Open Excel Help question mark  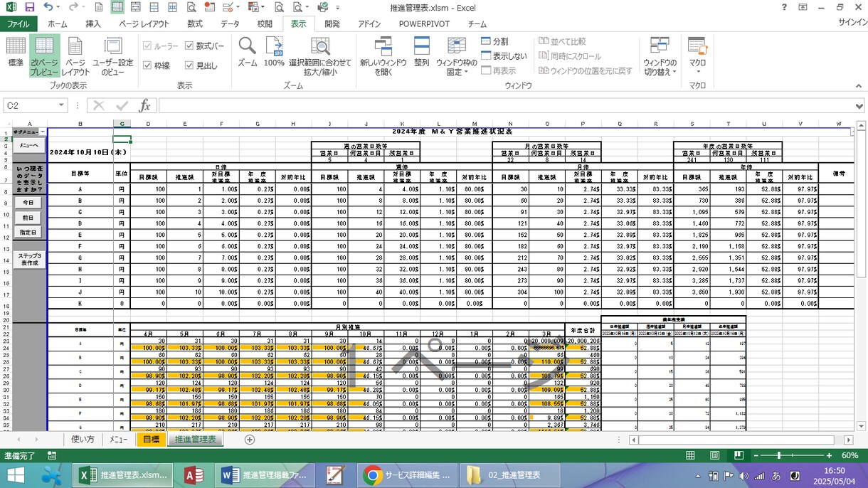(x=784, y=7)
